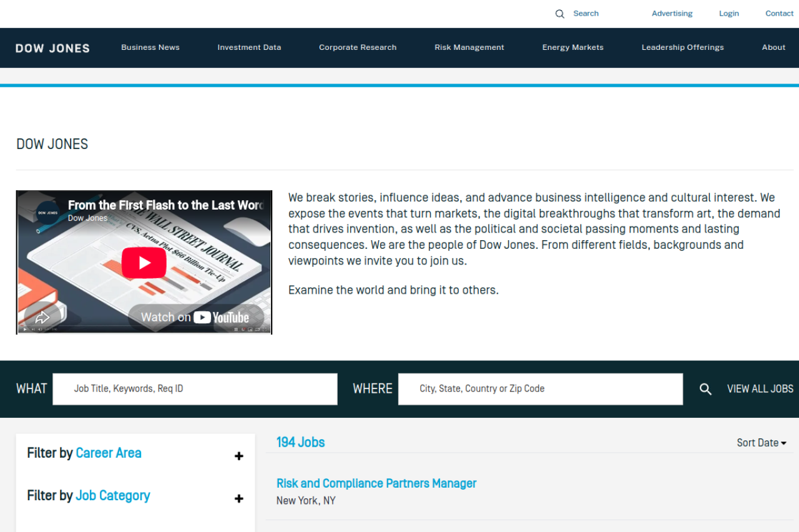Focus the City, State, Country or Zip Code field
Viewport: 799px width, 532px height.
tap(541, 389)
